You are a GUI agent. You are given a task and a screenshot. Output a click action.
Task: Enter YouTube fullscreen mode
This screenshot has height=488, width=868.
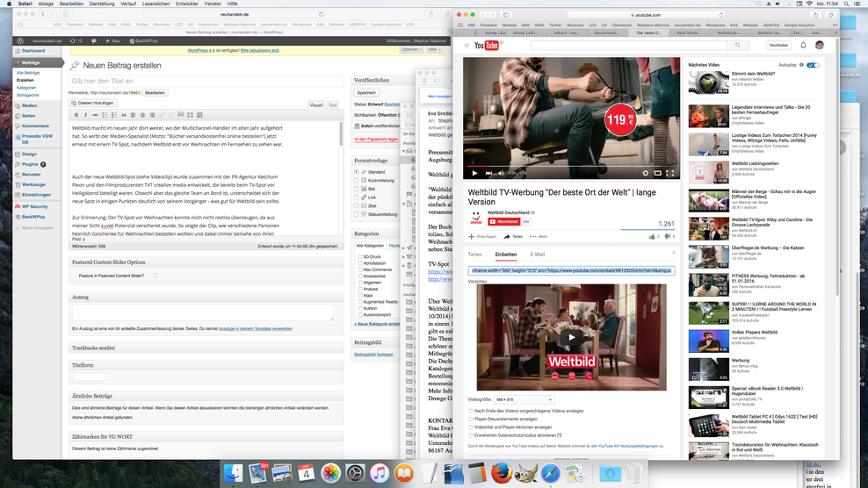669,173
